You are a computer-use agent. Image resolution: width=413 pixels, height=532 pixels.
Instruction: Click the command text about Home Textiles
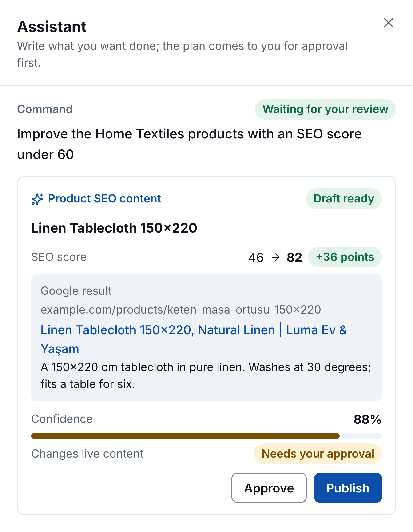[189, 144]
